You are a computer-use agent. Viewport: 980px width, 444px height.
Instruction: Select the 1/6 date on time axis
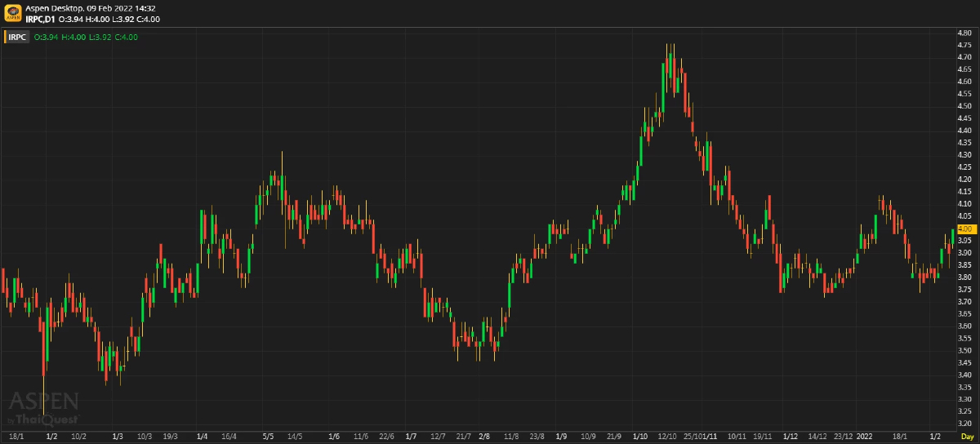click(x=334, y=437)
